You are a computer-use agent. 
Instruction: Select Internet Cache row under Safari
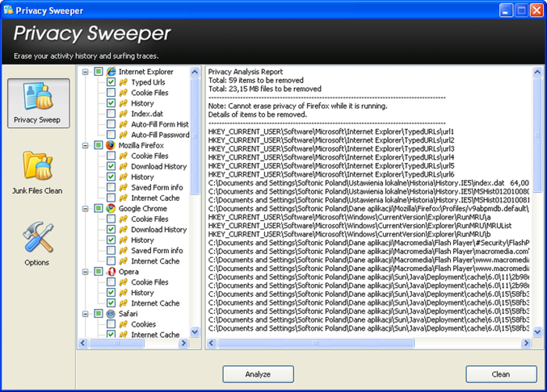pyautogui.click(x=155, y=335)
